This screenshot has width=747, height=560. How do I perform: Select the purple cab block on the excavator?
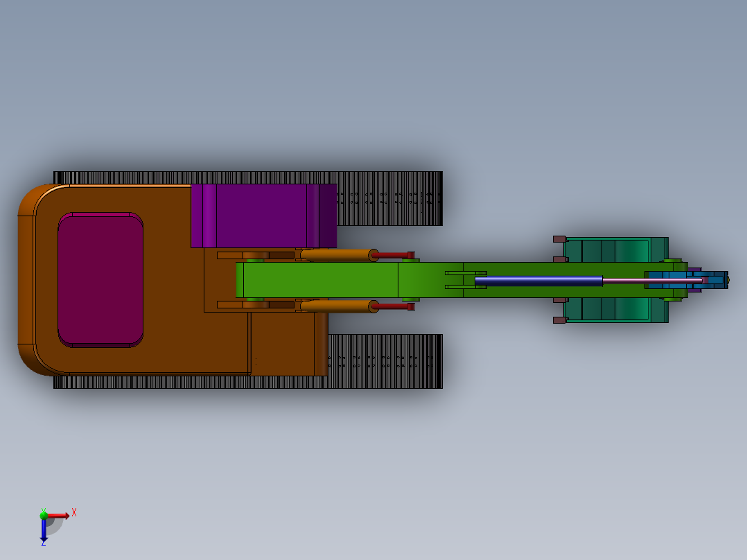point(263,216)
